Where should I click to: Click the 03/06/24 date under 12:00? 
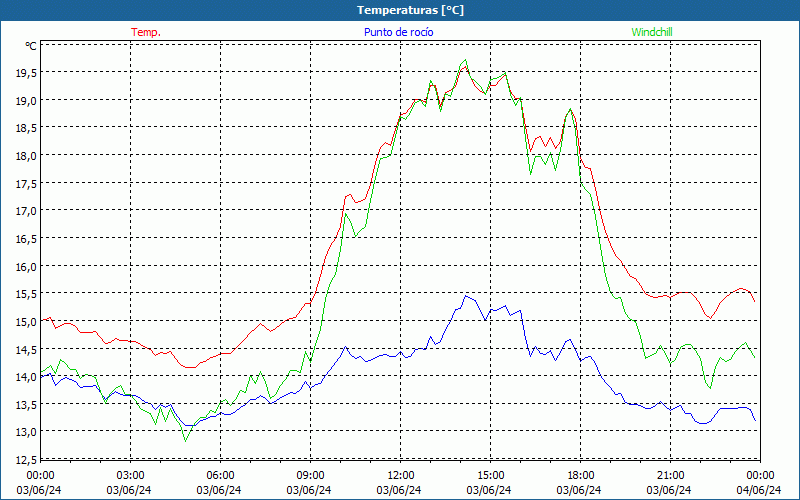coord(399,490)
